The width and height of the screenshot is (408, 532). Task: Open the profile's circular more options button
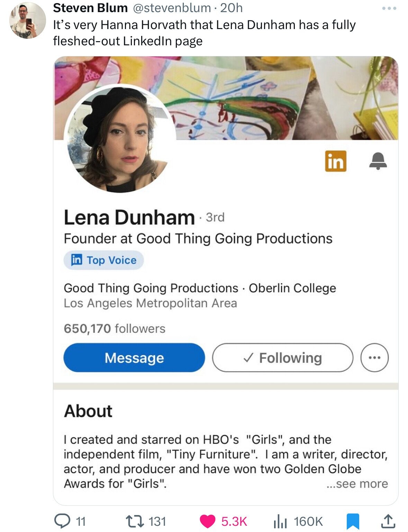click(x=375, y=358)
